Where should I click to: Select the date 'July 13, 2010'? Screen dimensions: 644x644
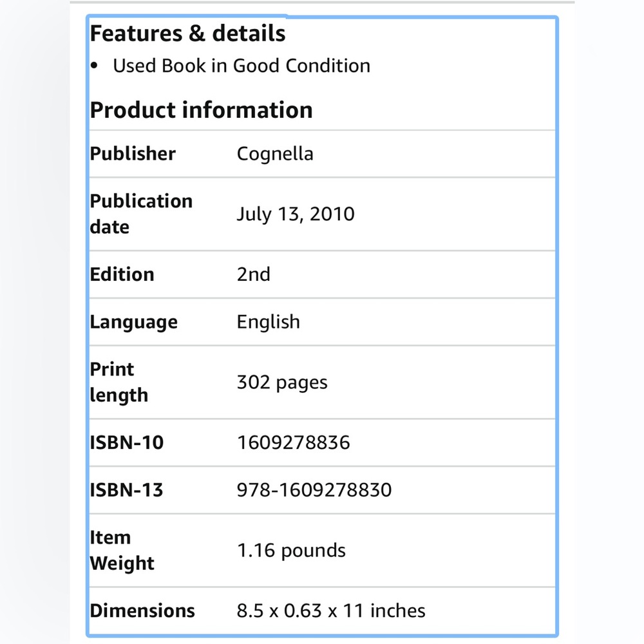pos(296,214)
